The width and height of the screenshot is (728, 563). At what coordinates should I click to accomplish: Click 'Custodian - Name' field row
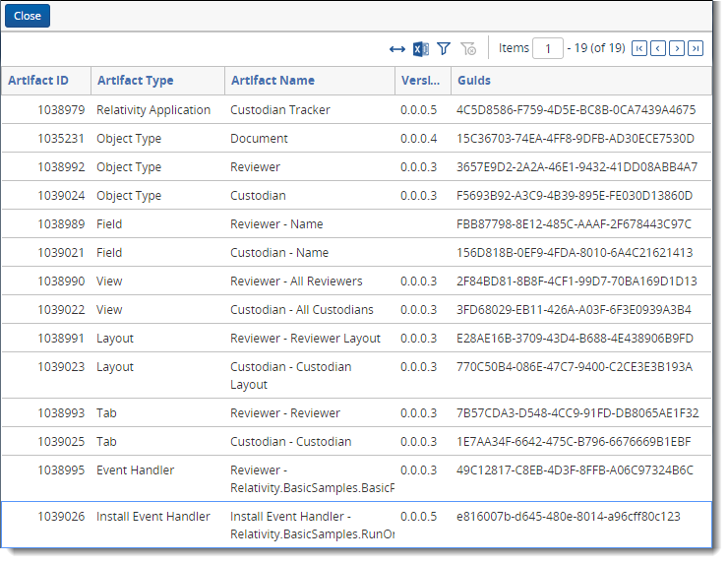279,253
